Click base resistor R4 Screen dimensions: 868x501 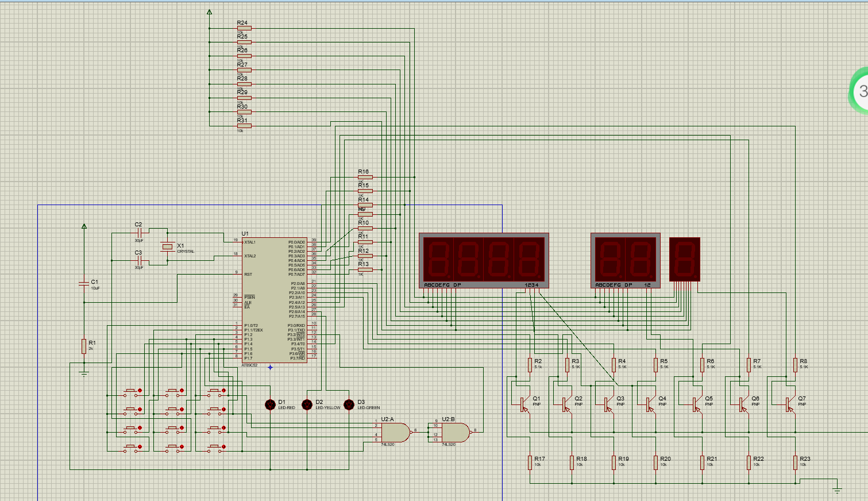614,365
